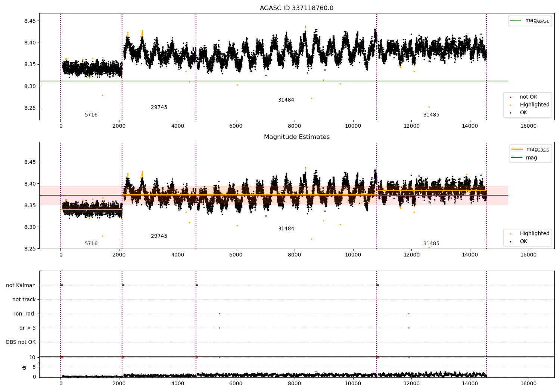Click the "dr" y-axis label in bottom panel

pos(24,367)
